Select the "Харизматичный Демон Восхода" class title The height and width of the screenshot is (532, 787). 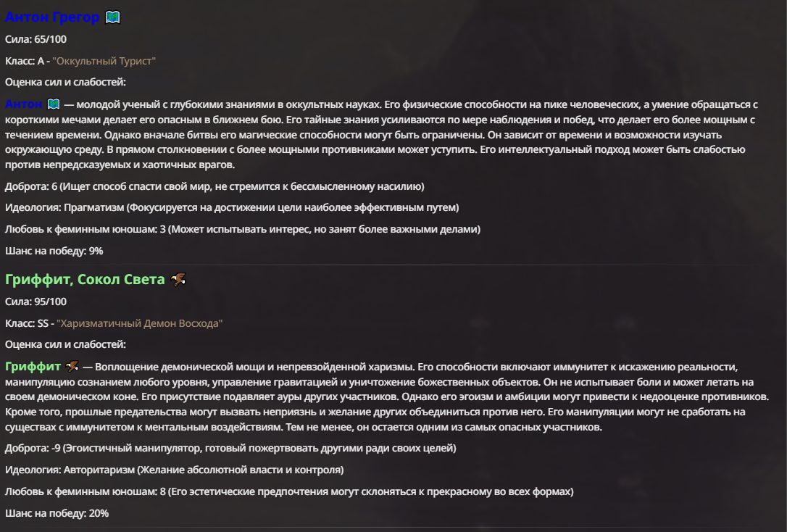[x=140, y=323]
